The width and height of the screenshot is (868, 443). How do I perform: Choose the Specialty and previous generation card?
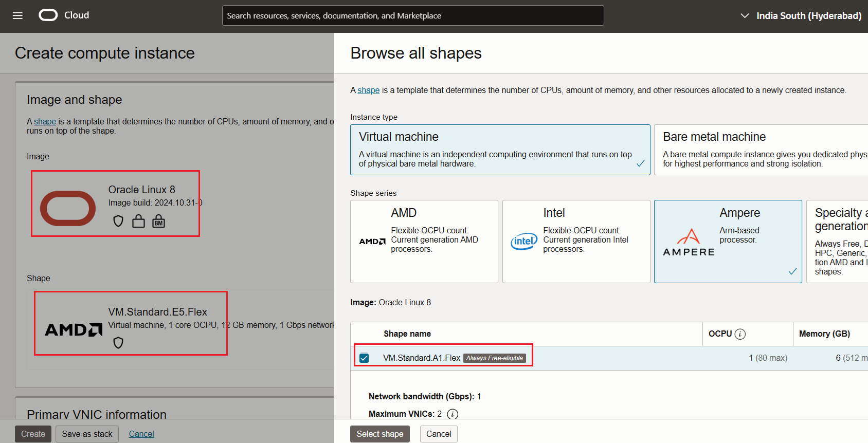[x=837, y=241]
